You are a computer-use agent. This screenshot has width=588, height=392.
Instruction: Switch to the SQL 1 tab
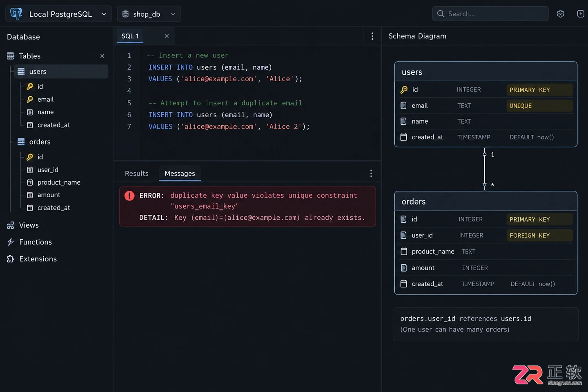(130, 36)
